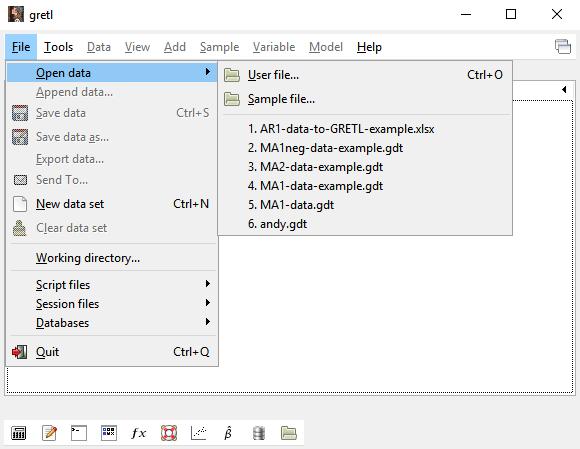Select Quit from File menu

112,352
